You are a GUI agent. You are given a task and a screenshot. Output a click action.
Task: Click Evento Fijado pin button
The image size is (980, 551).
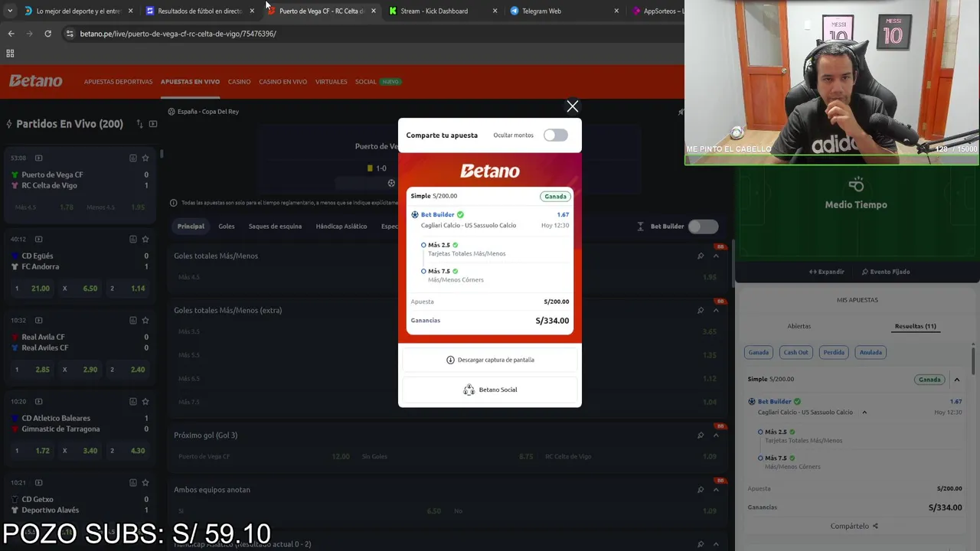(885, 272)
